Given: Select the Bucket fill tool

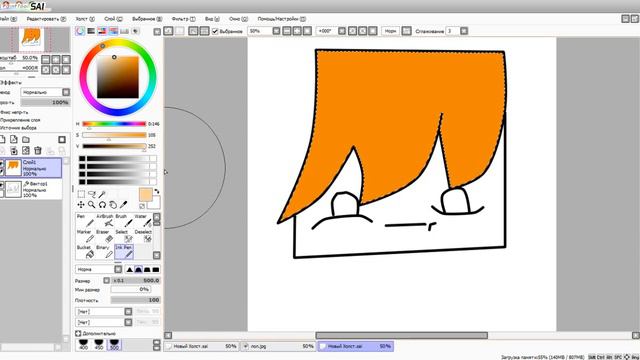Looking at the screenshot, I should coord(85,252).
